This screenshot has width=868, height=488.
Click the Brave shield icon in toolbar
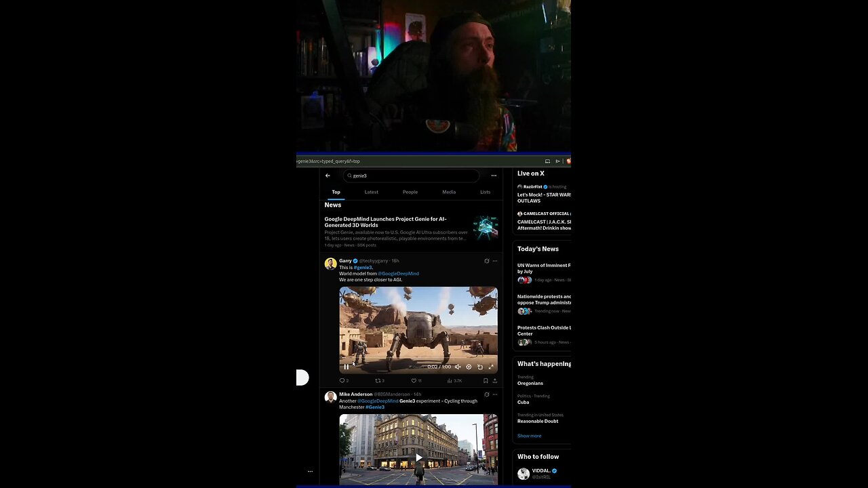click(568, 161)
